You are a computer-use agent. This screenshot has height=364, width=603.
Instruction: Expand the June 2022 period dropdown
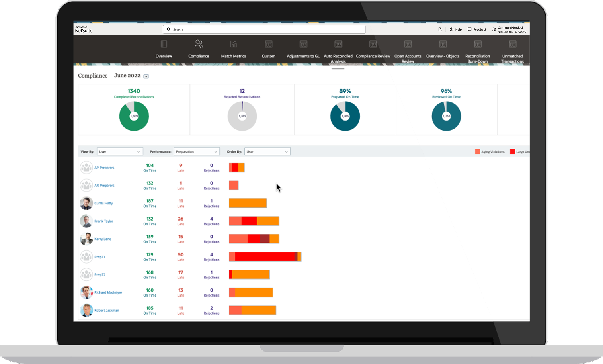(x=146, y=76)
